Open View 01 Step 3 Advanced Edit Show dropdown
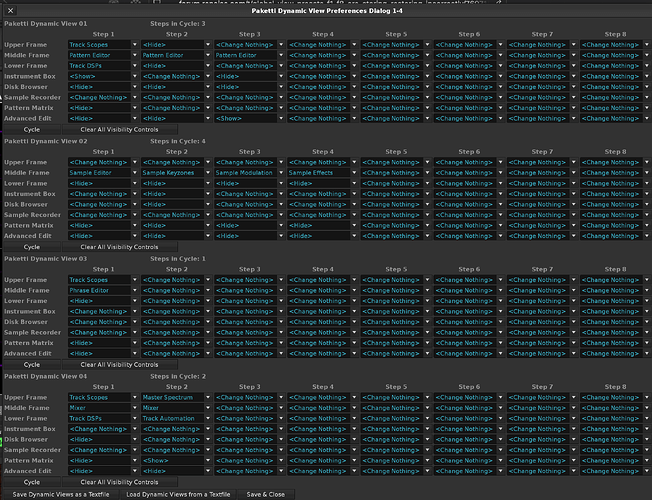 249,118
